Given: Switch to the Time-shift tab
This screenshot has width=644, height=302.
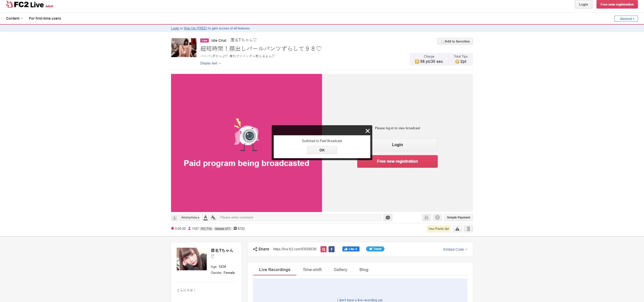Looking at the screenshot, I should click(x=312, y=270).
